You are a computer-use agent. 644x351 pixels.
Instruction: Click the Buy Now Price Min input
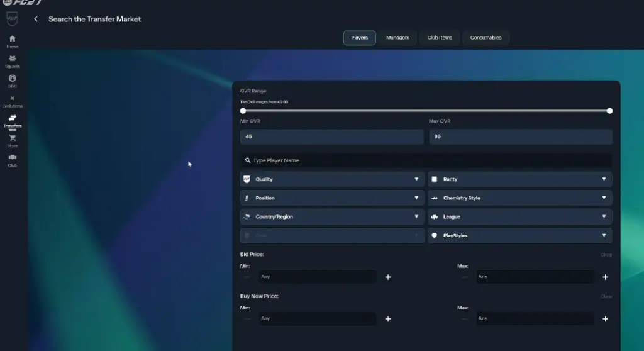tap(318, 319)
